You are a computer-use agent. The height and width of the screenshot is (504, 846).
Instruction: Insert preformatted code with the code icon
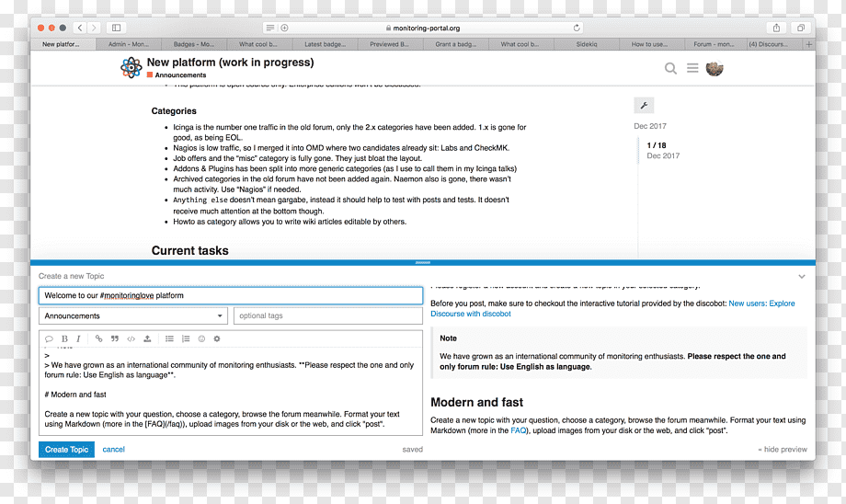click(x=131, y=338)
